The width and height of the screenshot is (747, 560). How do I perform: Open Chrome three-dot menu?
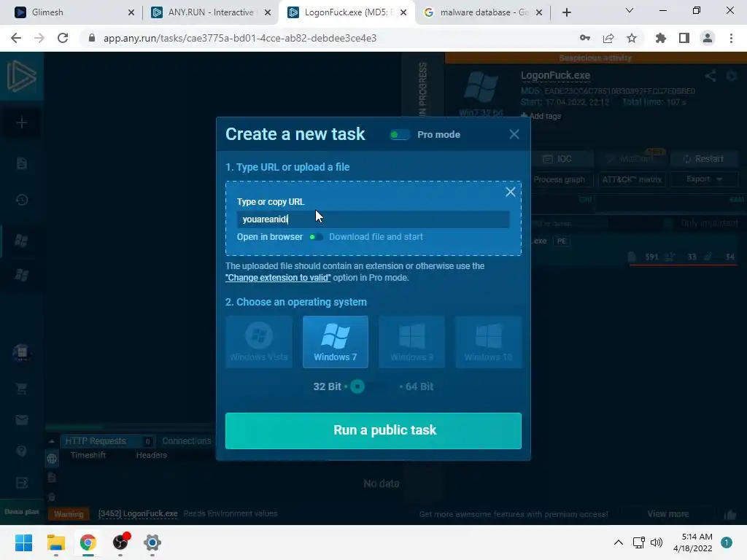tap(731, 38)
